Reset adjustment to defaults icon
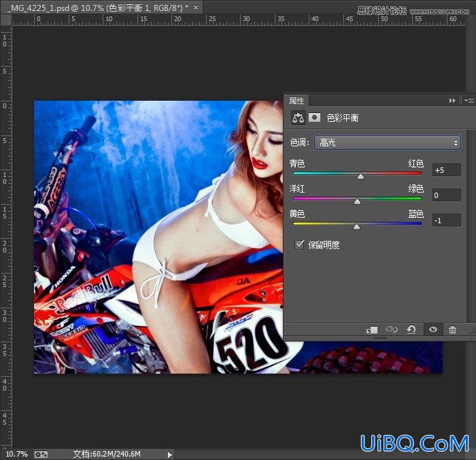This screenshot has width=476, height=460. 411,329
